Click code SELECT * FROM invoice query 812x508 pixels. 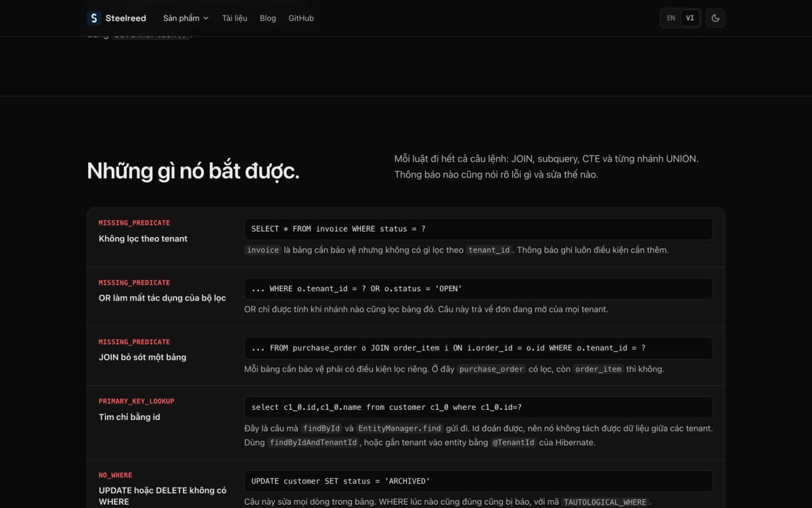pyautogui.click(x=478, y=229)
